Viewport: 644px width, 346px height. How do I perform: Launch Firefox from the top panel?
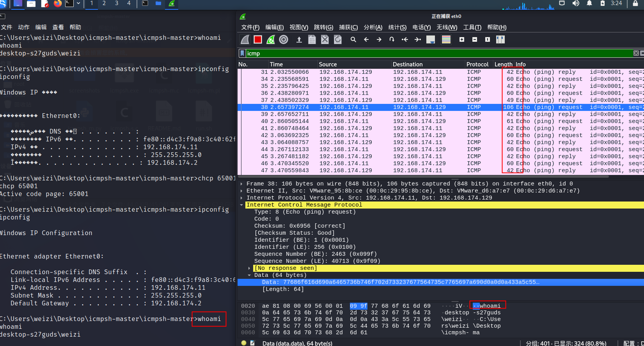point(58,4)
